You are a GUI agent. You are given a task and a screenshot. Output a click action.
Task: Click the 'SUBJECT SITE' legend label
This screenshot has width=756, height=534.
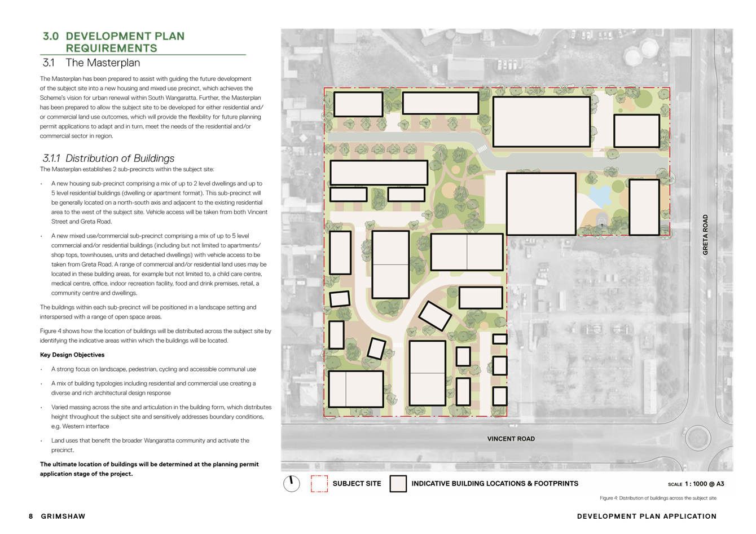coord(357,484)
